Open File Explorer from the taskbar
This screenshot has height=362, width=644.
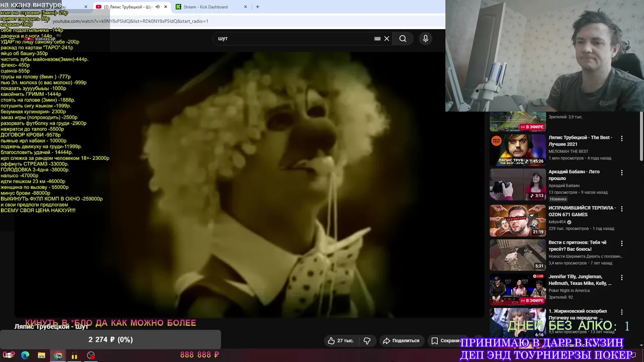(x=42, y=355)
